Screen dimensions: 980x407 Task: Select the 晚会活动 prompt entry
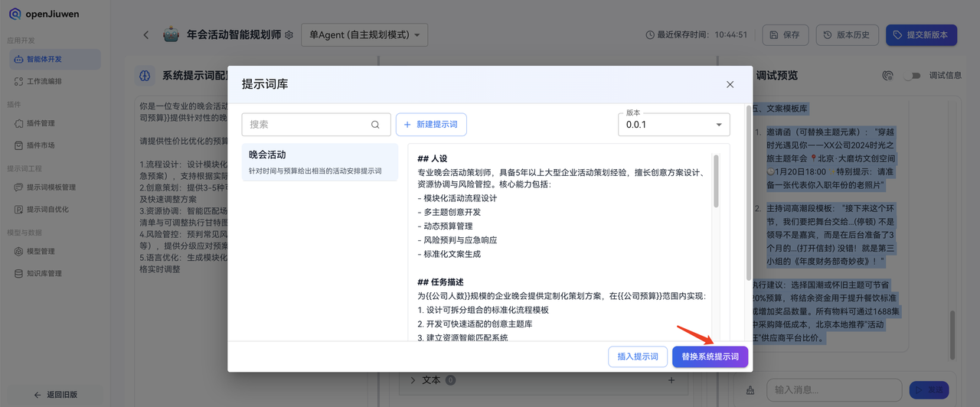pos(320,163)
